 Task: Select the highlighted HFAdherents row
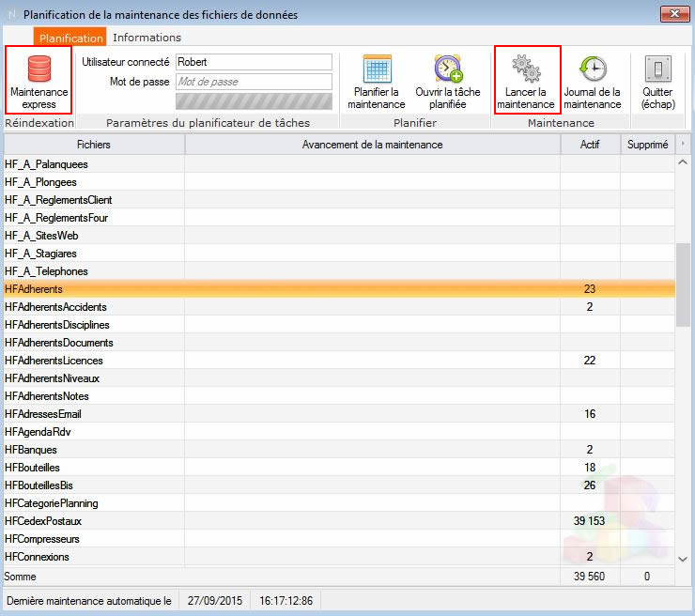[339, 289]
